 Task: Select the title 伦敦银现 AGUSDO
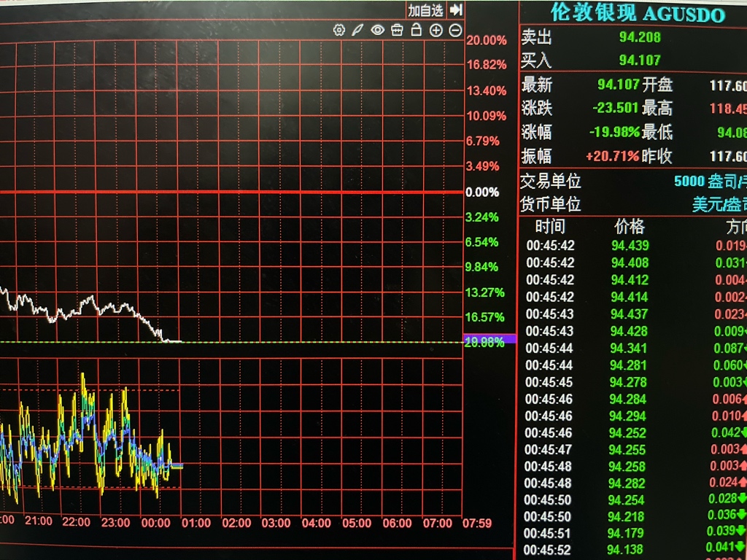pyautogui.click(x=638, y=13)
